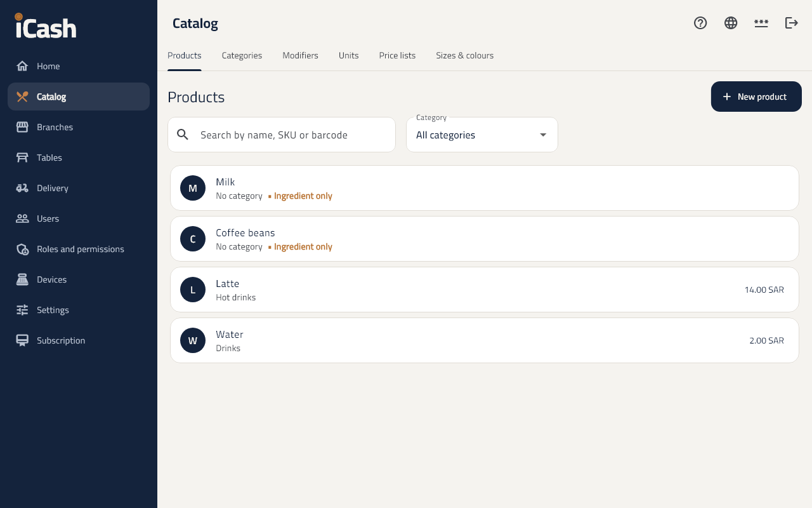
Task: Switch to the Categories tab
Action: pyautogui.click(x=242, y=56)
